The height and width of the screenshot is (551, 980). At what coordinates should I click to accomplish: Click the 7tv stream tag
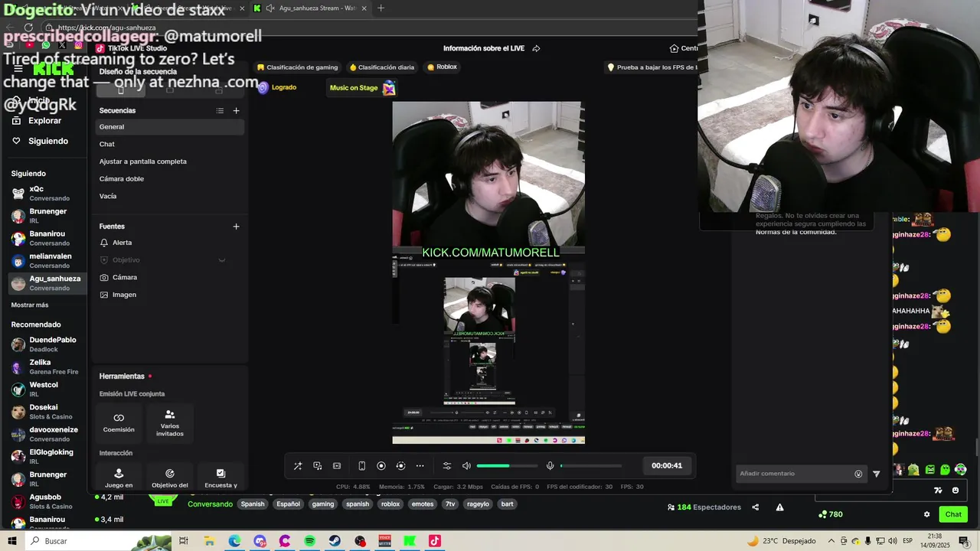click(x=450, y=504)
